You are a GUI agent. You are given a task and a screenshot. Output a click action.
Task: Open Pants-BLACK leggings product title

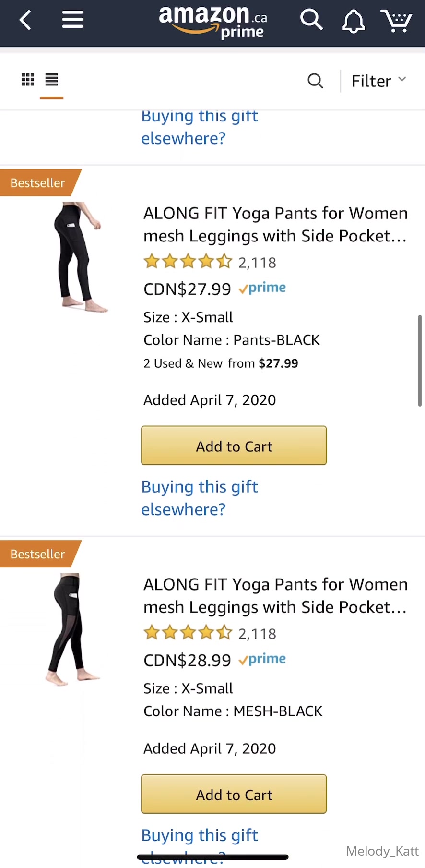(275, 224)
